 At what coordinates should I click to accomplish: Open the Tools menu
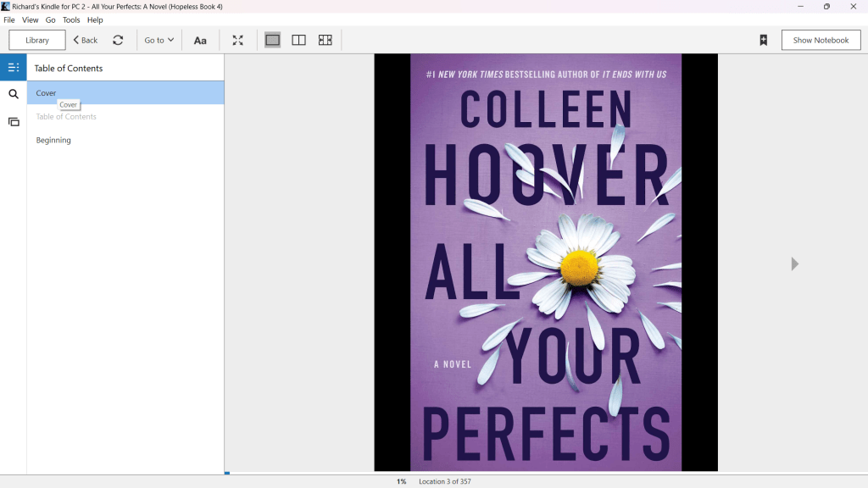[x=71, y=19]
